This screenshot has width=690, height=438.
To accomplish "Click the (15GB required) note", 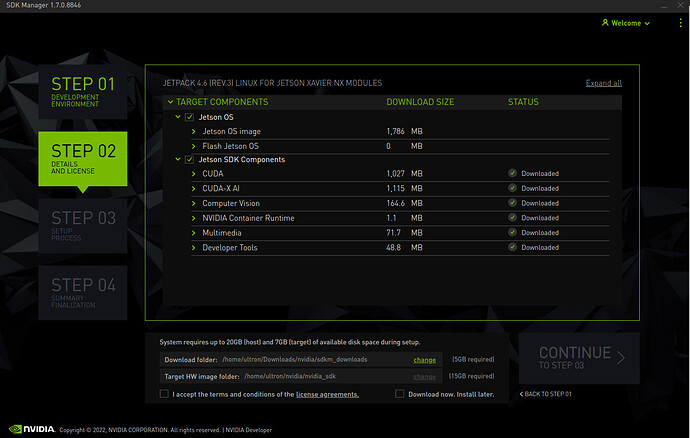I will [x=471, y=376].
